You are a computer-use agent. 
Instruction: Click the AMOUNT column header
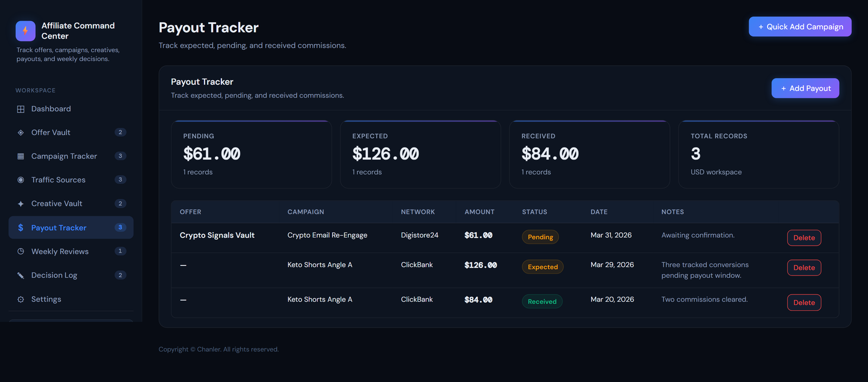pyautogui.click(x=480, y=212)
